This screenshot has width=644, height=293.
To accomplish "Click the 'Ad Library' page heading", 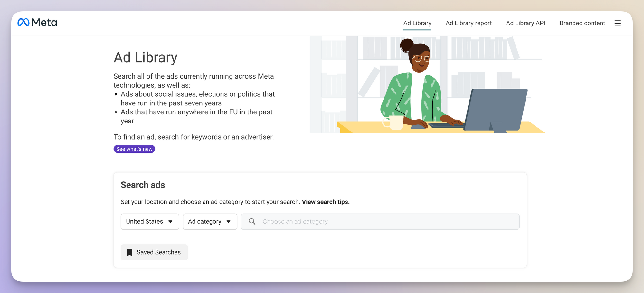I will pyautogui.click(x=146, y=57).
